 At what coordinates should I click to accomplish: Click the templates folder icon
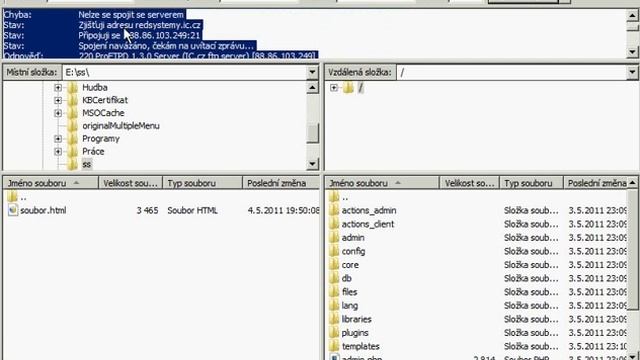click(x=334, y=346)
